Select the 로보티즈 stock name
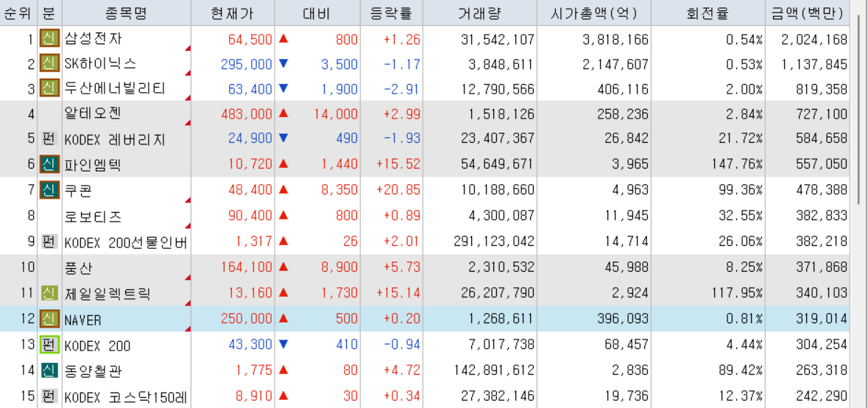Viewport: 868px width, 408px height. pyautogui.click(x=93, y=216)
